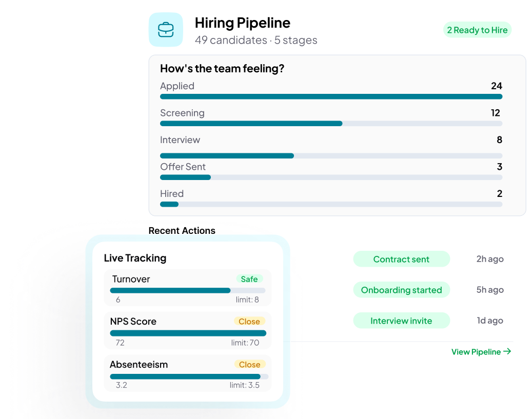Click the Close badge on NPS Score

click(249, 322)
